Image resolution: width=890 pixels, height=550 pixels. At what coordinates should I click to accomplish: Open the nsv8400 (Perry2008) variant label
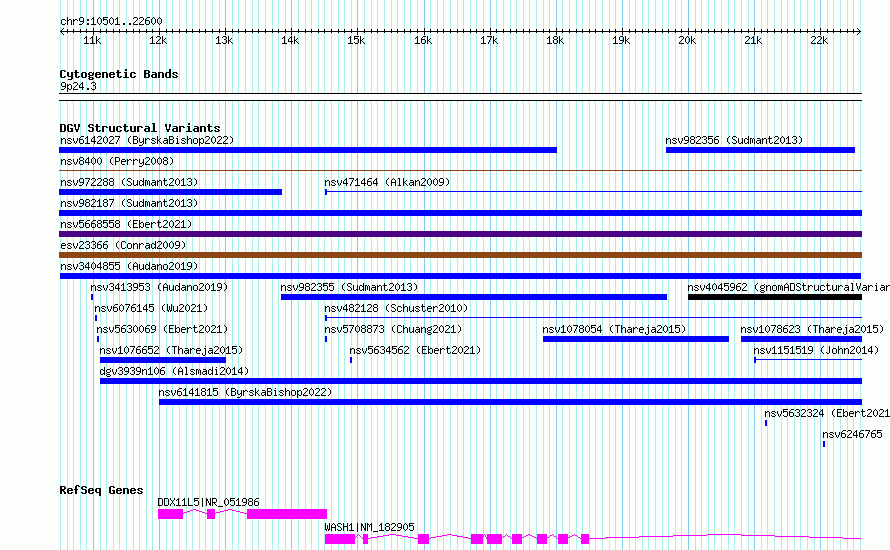[x=117, y=161]
